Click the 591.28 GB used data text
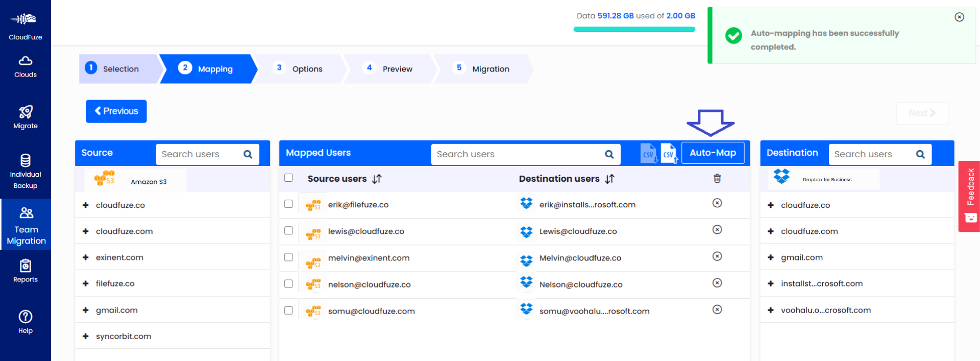 tap(616, 16)
